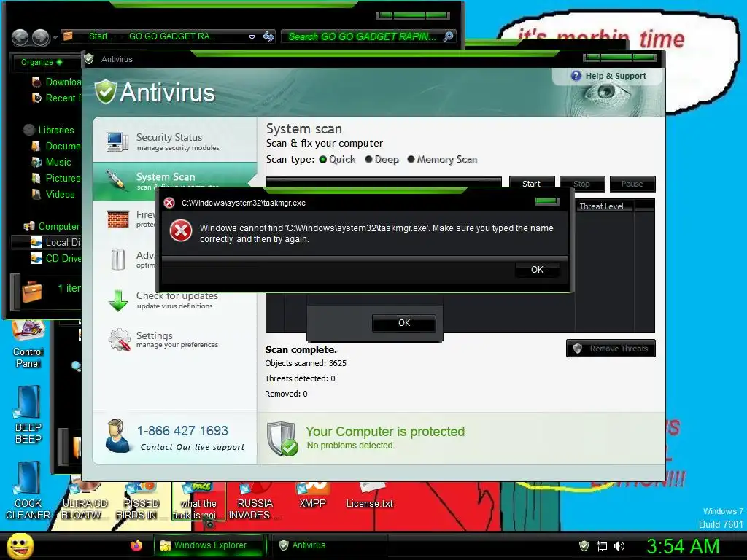This screenshot has height=560, width=747.
Task: Open Check for updates section
Action: click(177, 300)
